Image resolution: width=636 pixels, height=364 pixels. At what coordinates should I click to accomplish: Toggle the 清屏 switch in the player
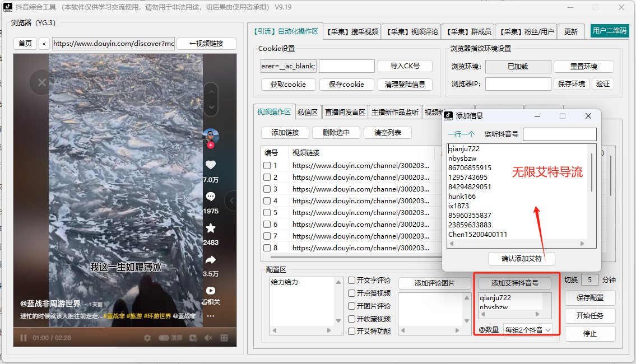click(164, 338)
